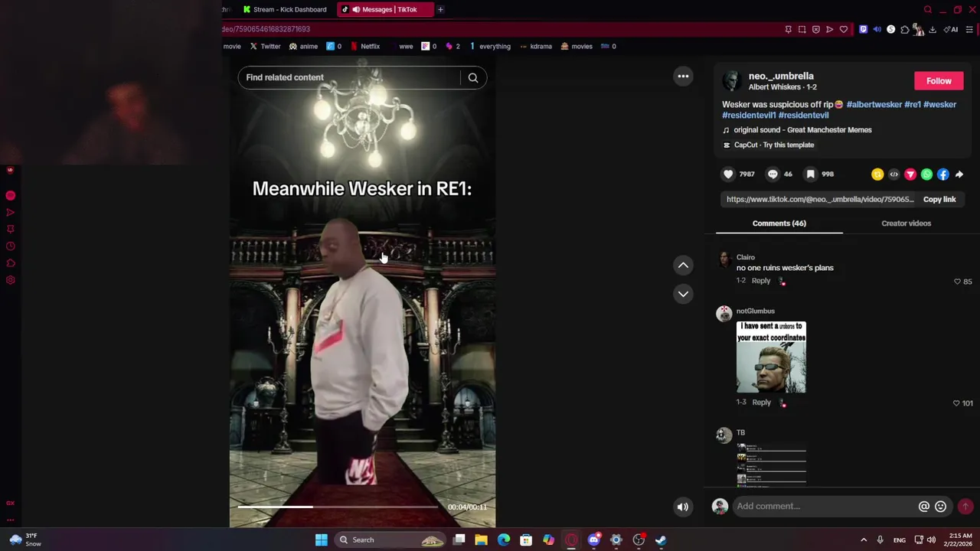This screenshot has width=980, height=551.
Task: Open the everything bookmark
Action: pyautogui.click(x=489, y=46)
